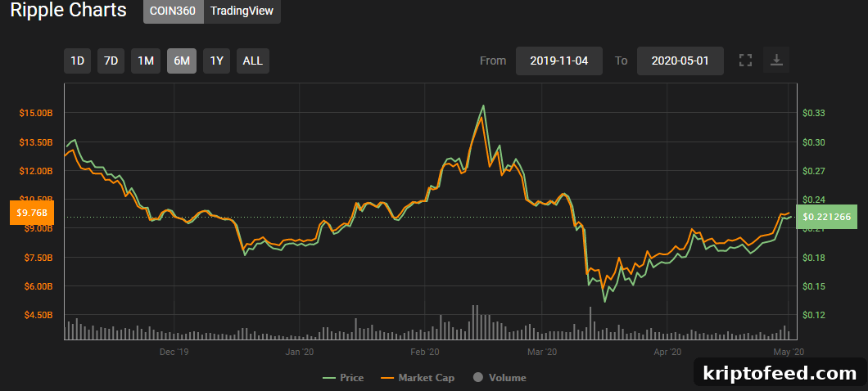The height and width of the screenshot is (391, 868).
Task: Click the Mar '20 date axis label
Action: tap(542, 352)
